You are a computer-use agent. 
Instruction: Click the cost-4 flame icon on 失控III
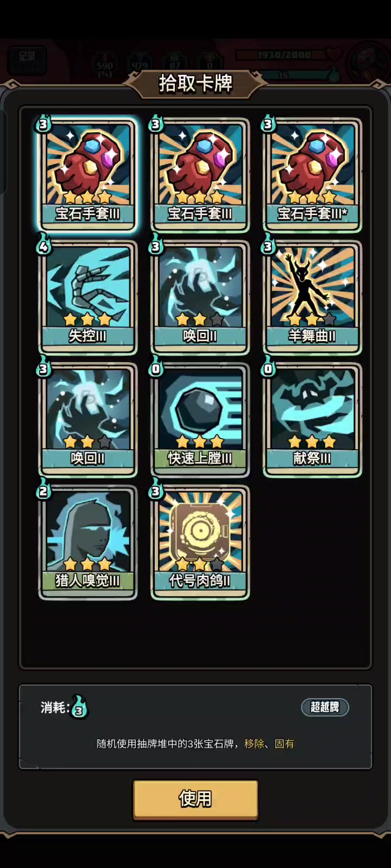(43, 245)
